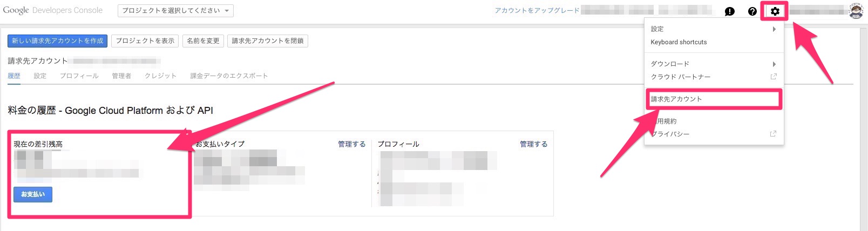Click the external link icon beside プライバシー
This screenshot has width=868, height=231.
[x=773, y=134]
